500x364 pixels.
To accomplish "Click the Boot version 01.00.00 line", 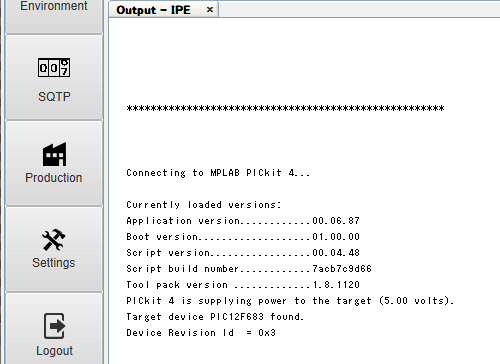I will 243,236.
